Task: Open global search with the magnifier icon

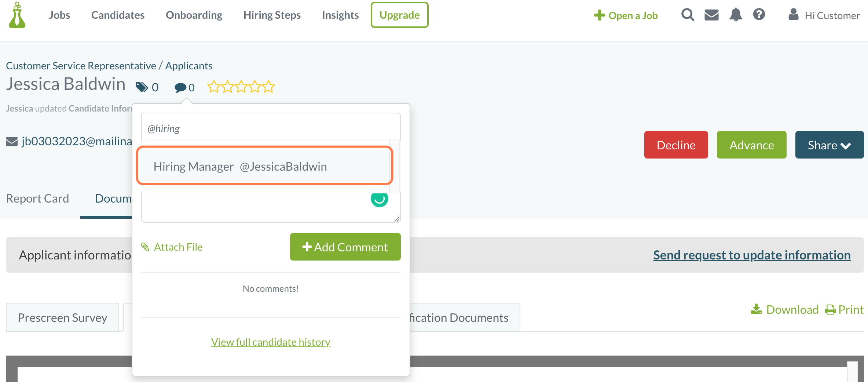Action: click(x=688, y=15)
